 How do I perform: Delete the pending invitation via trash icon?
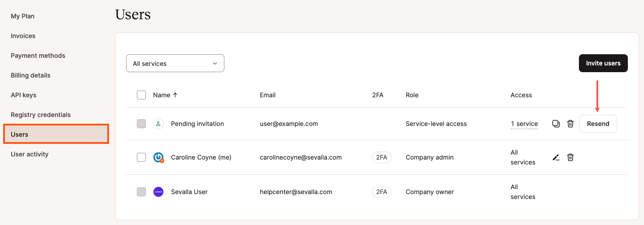[x=570, y=124]
